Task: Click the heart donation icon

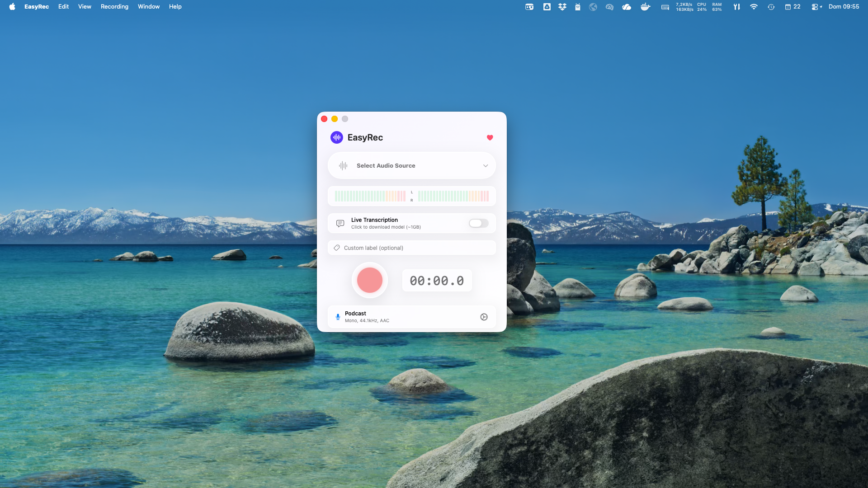Action: pyautogui.click(x=490, y=138)
